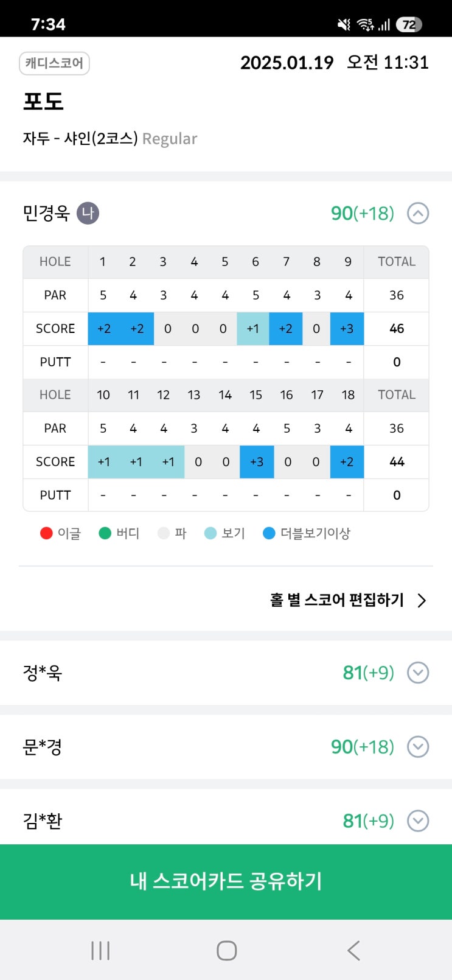Tap the red 이글 legend dot
The width and height of the screenshot is (452, 980).
(x=46, y=533)
